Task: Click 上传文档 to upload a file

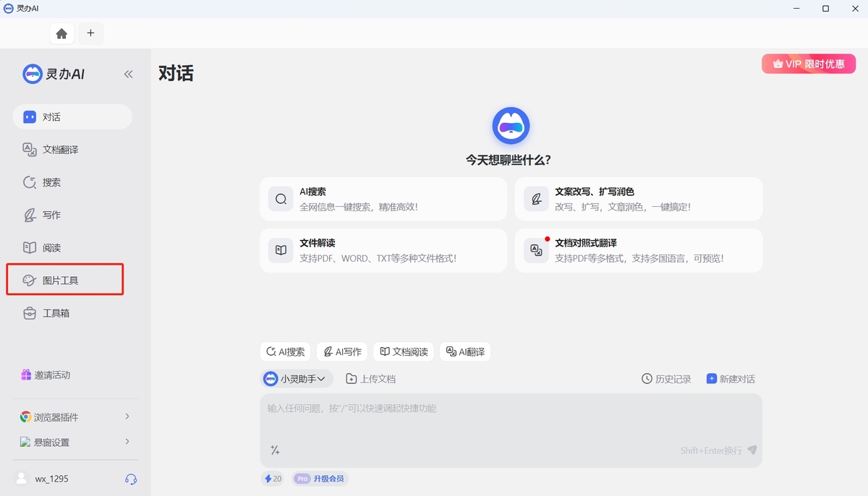Action: click(x=370, y=379)
